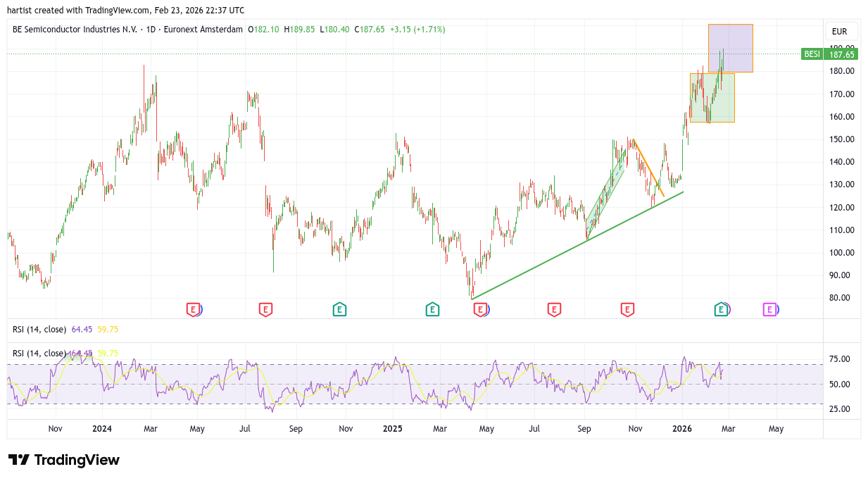Click the upper RSI (14, close) legend
Image resolution: width=868 pixels, height=481 pixels.
click(39, 330)
